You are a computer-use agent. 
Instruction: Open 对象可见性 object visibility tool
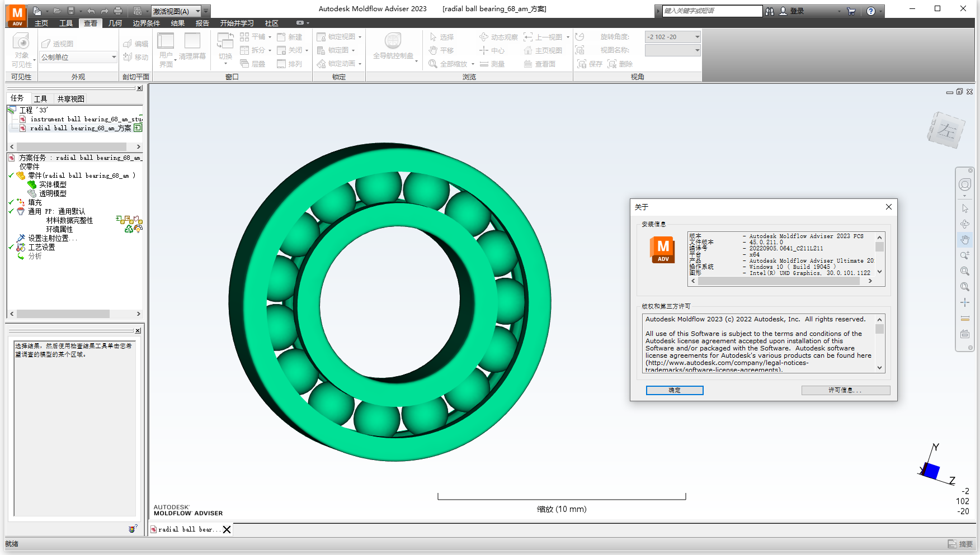click(22, 50)
